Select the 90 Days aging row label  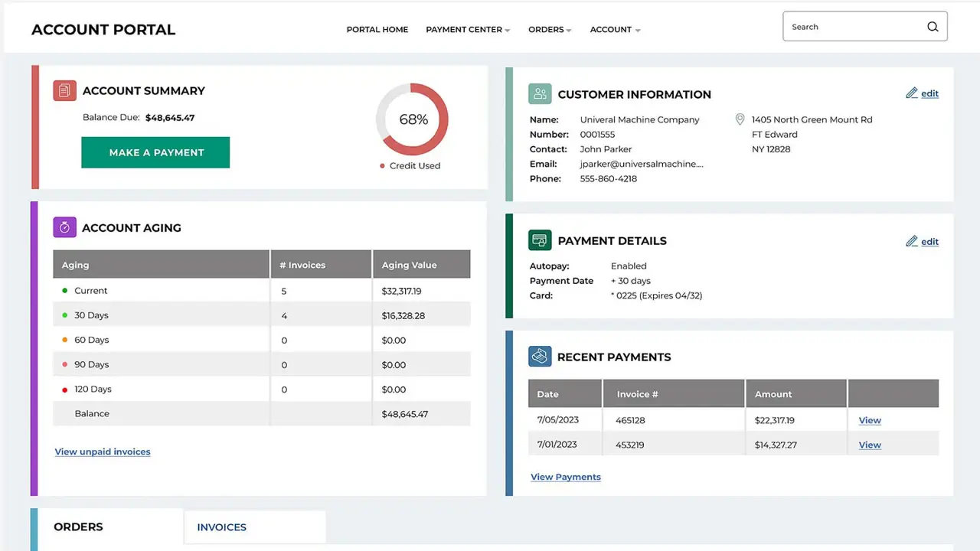click(x=91, y=364)
